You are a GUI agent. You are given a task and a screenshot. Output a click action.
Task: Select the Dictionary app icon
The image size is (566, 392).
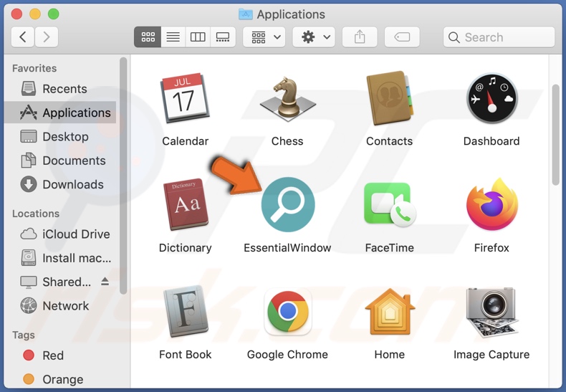coord(186,204)
